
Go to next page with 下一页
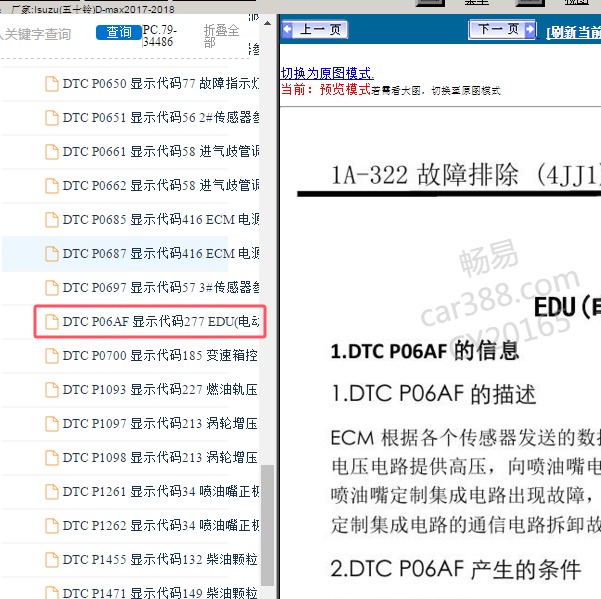pos(502,30)
